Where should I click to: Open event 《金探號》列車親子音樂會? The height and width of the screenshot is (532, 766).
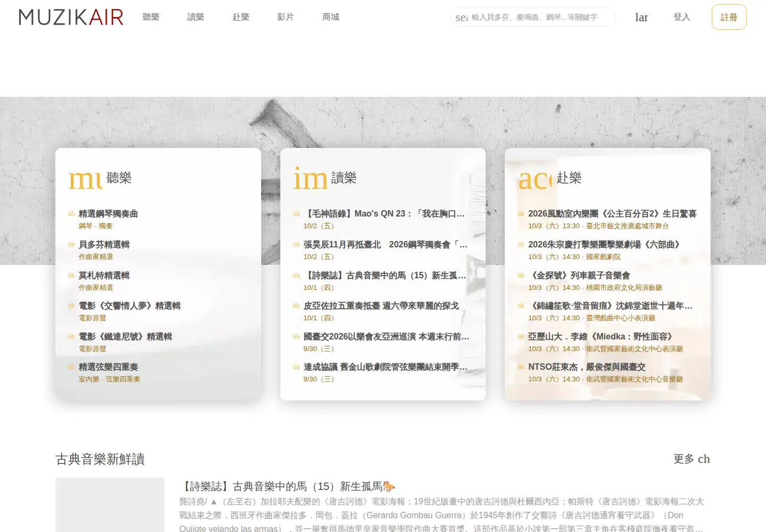(579, 276)
